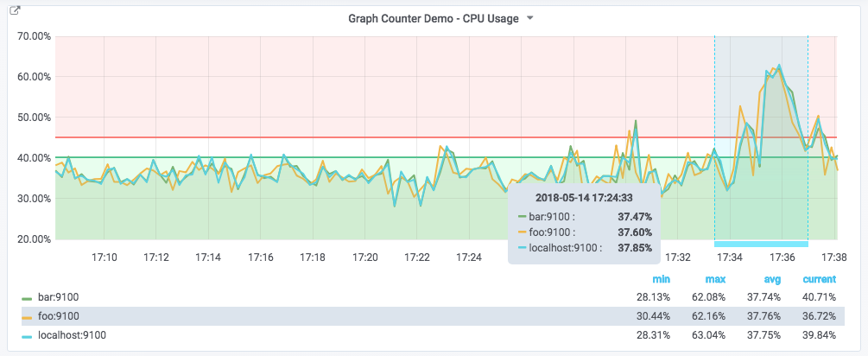Sort legend by the current column

pyautogui.click(x=819, y=279)
